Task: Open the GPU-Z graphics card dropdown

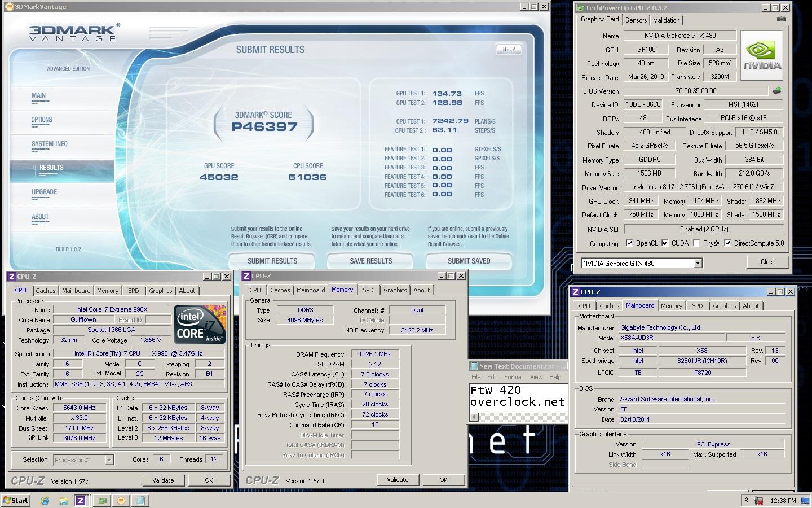Action: 698,264
